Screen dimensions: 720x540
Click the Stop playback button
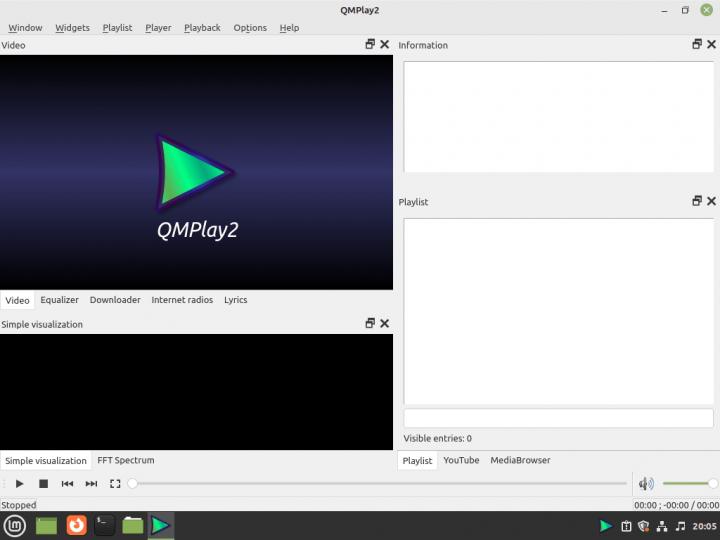43,484
